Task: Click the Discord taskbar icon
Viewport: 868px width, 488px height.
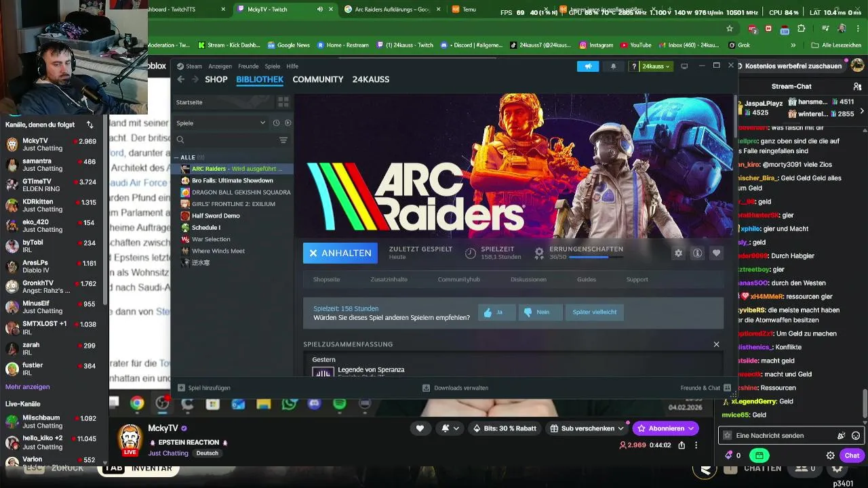Action: coord(314,403)
